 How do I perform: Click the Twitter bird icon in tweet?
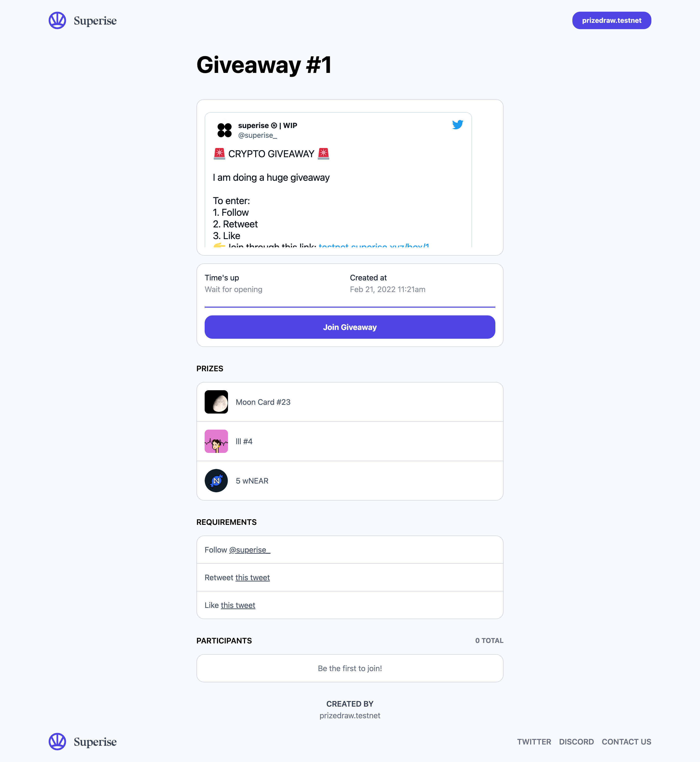coord(458,125)
